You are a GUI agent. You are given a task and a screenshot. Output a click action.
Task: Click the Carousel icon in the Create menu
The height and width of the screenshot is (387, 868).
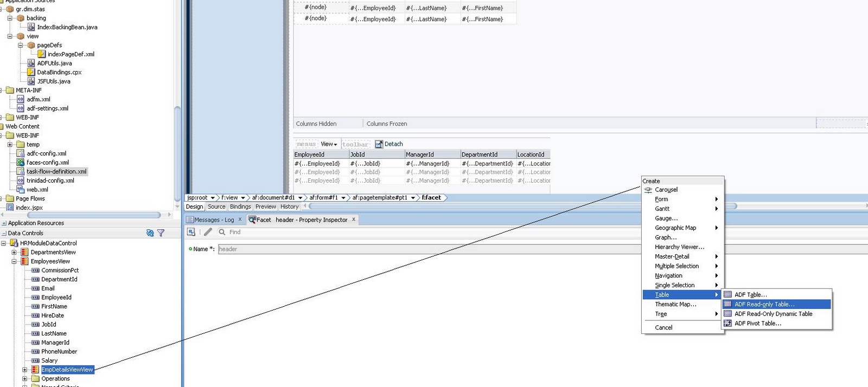648,190
